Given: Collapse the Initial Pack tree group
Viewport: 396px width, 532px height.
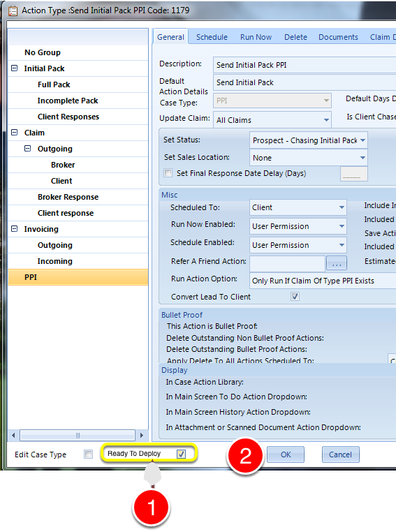Looking at the screenshot, I should click(14, 68).
